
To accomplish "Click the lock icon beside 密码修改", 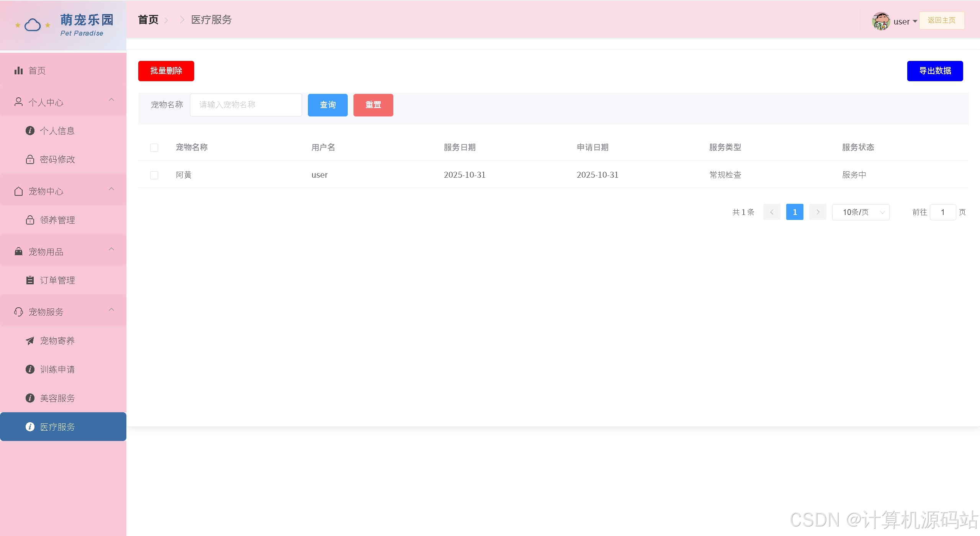I will pos(30,159).
